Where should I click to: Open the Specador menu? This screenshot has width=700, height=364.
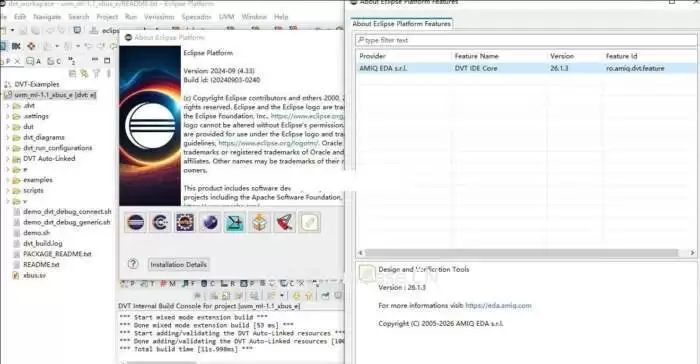196,17
